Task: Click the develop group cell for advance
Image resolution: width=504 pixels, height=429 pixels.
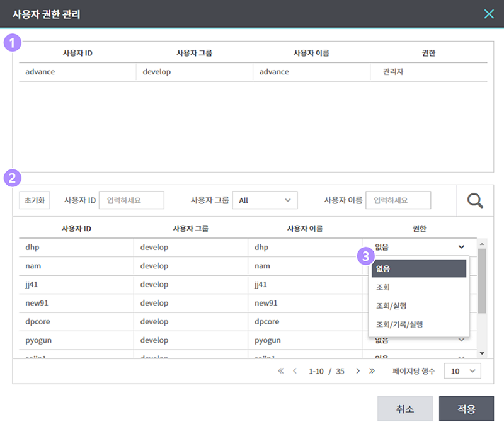Action: pyautogui.click(x=194, y=72)
